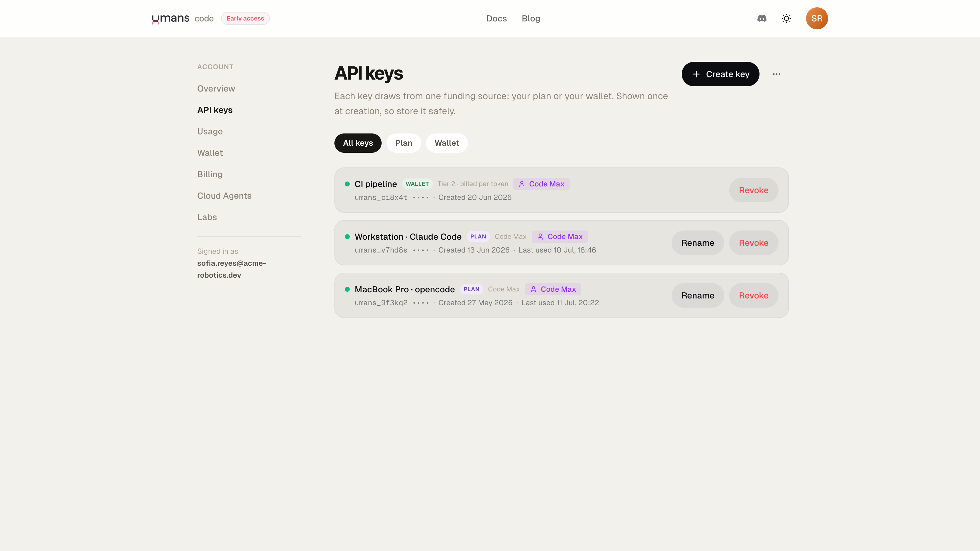Revoke the CI pipeline key
980x551 pixels.
click(754, 190)
